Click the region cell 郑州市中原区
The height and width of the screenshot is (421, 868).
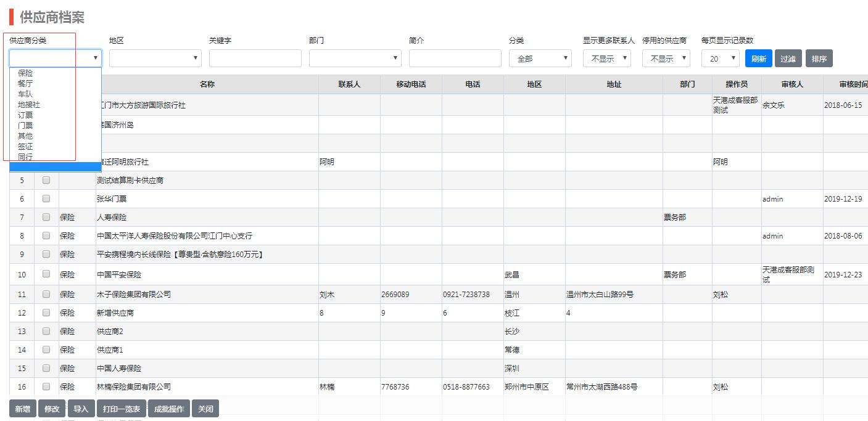527,387
